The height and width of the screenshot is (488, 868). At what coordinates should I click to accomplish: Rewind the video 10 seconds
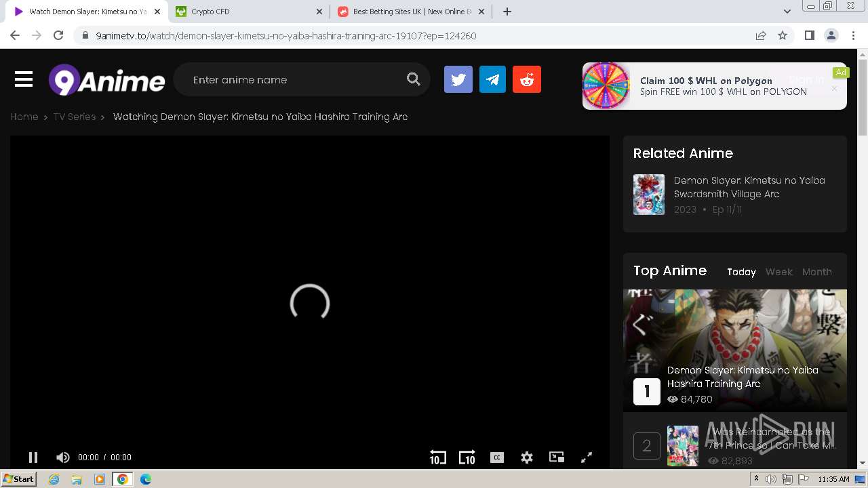438,457
